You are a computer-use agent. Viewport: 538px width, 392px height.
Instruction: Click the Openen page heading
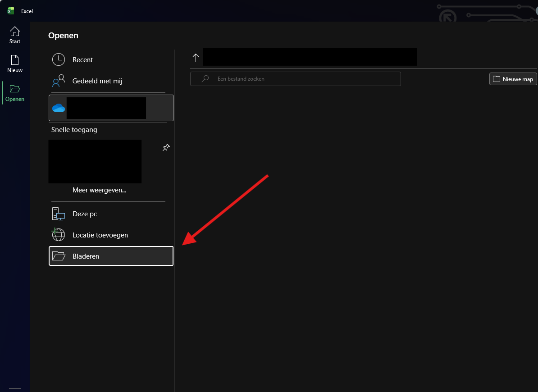(63, 35)
